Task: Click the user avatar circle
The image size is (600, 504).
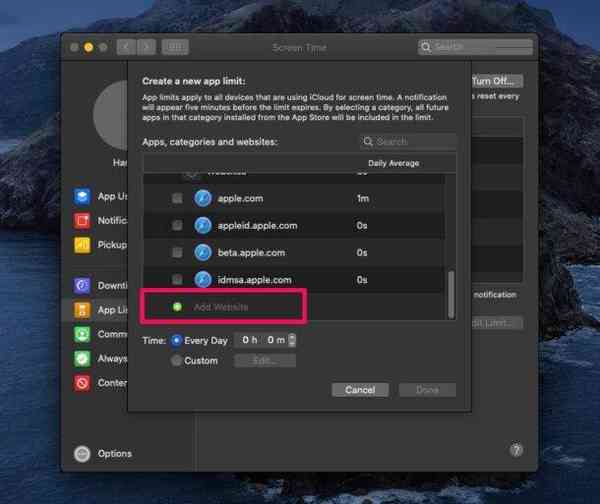Action: [110, 115]
